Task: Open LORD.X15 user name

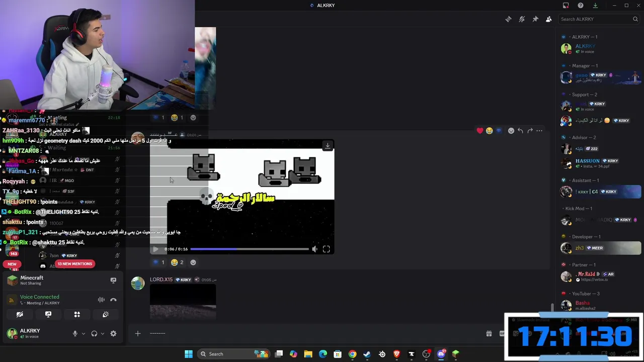Action: pyautogui.click(x=161, y=280)
